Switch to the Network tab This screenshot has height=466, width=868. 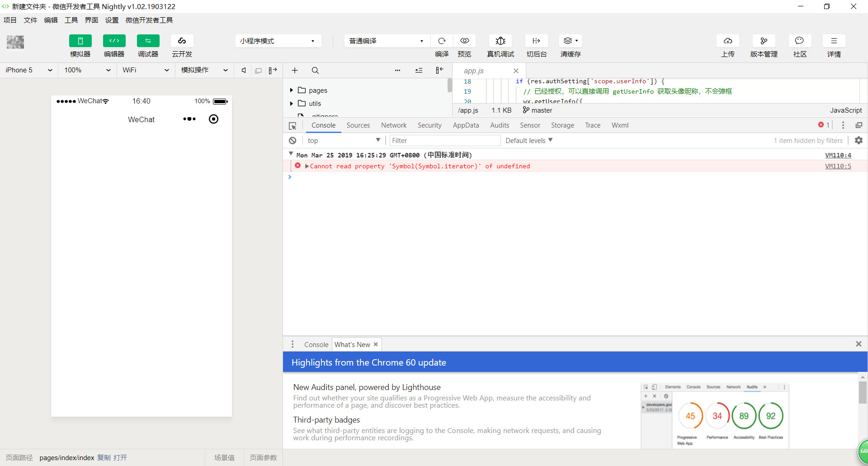394,125
